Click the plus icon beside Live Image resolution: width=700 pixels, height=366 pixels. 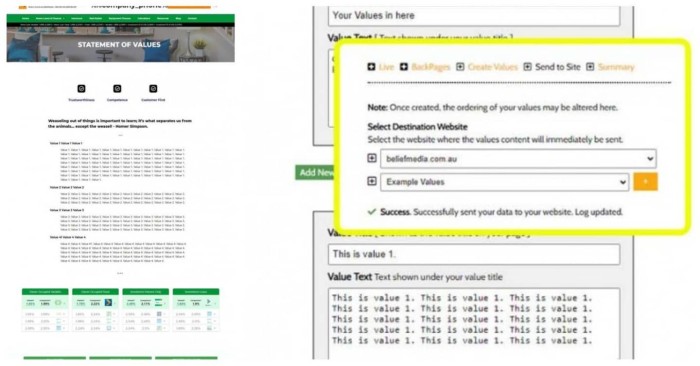(x=371, y=67)
